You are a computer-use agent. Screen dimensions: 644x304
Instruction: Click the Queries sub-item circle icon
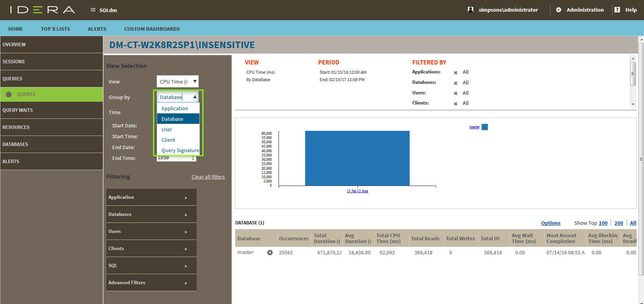(9, 94)
